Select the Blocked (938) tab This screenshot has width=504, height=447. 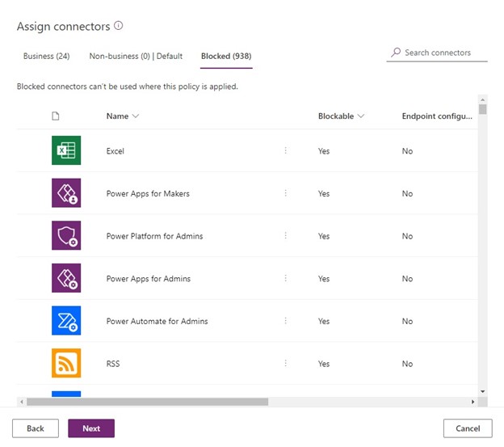[227, 57]
